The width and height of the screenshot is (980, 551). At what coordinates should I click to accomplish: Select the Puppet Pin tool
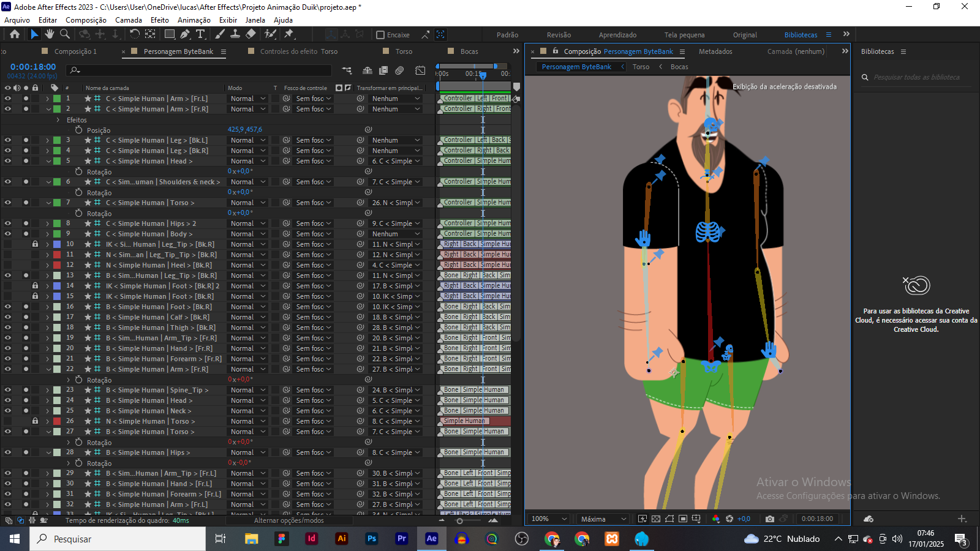[x=289, y=34]
